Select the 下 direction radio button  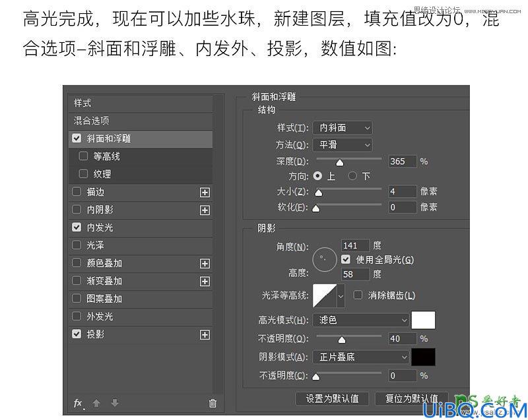(x=352, y=176)
